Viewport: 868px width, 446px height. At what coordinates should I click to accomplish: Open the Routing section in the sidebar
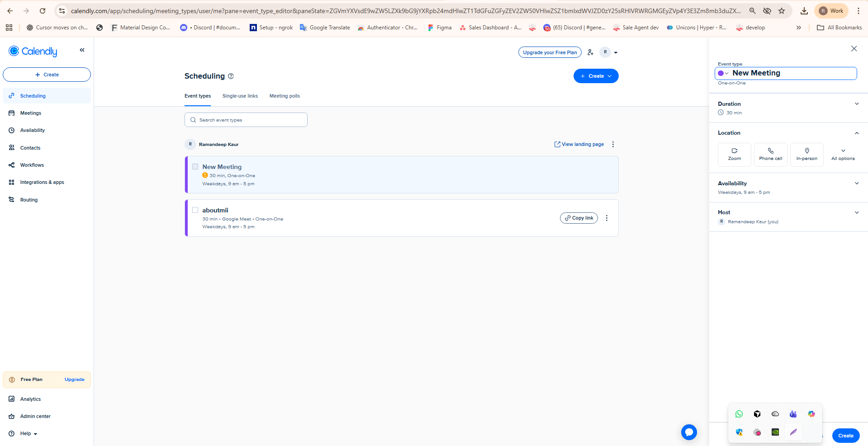(28, 199)
